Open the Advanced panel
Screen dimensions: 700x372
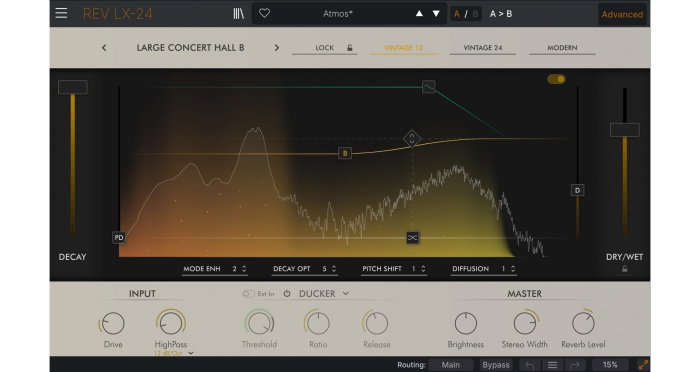[x=622, y=14]
